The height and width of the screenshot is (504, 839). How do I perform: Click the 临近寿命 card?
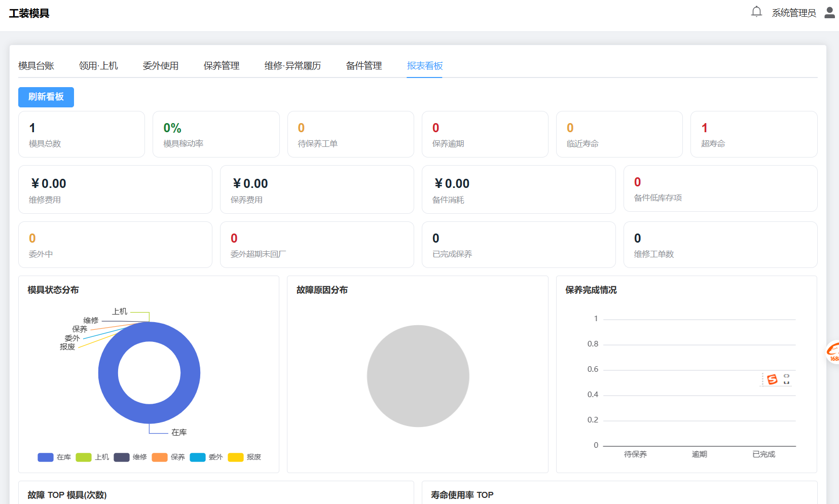(619, 134)
